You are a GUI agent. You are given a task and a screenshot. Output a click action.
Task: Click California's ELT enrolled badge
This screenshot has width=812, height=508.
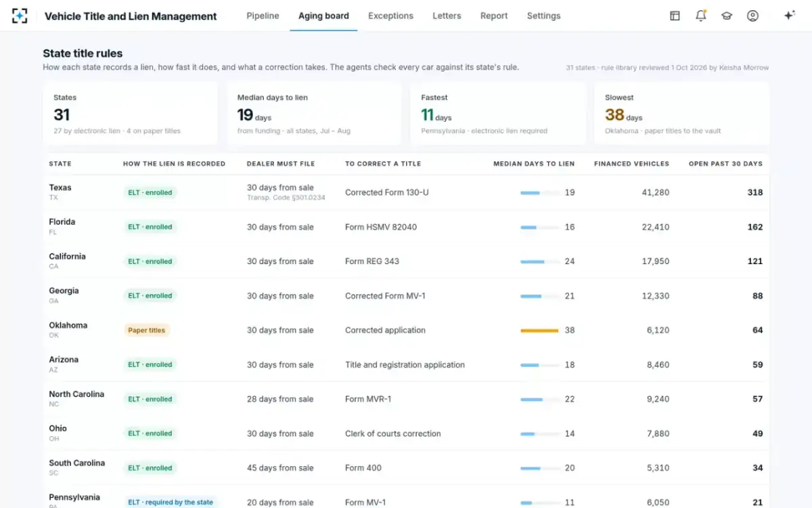(150, 261)
